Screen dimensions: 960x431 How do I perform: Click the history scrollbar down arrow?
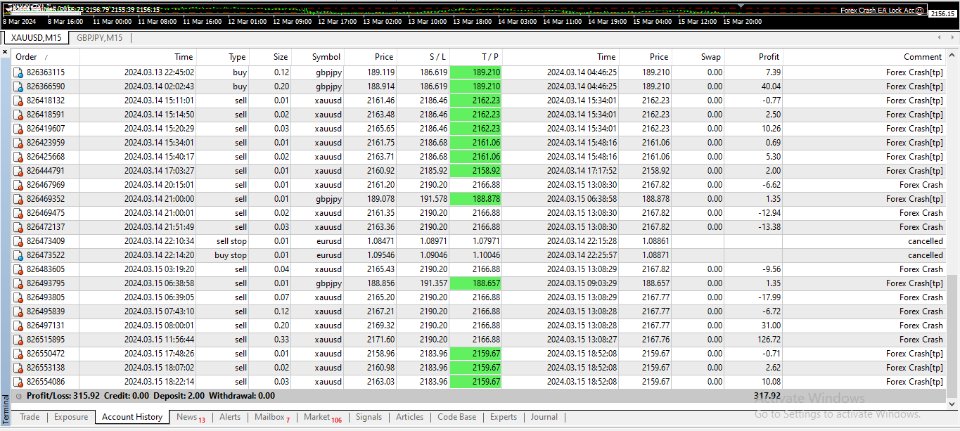tap(953, 404)
